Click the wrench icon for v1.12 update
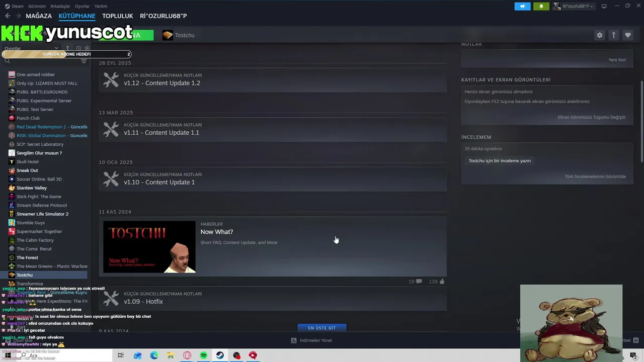 click(x=111, y=79)
